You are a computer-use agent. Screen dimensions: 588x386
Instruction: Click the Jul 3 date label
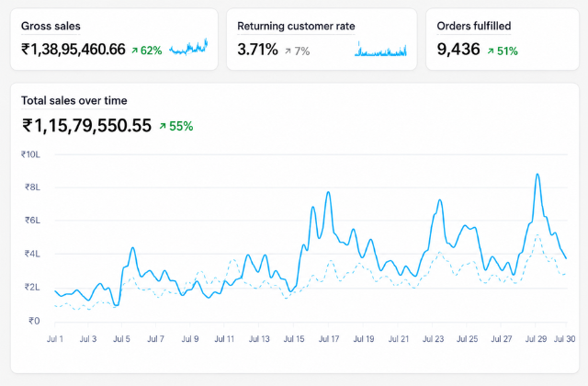tap(88, 339)
